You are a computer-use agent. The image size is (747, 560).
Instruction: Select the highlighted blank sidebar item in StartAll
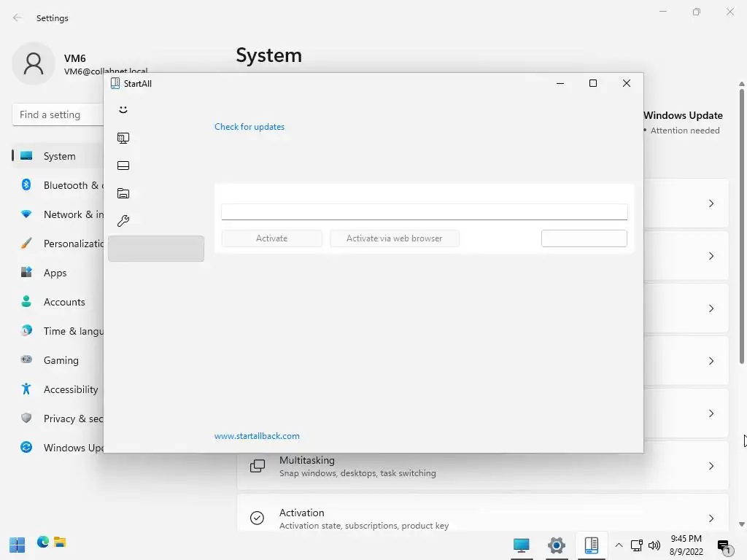pos(156,249)
